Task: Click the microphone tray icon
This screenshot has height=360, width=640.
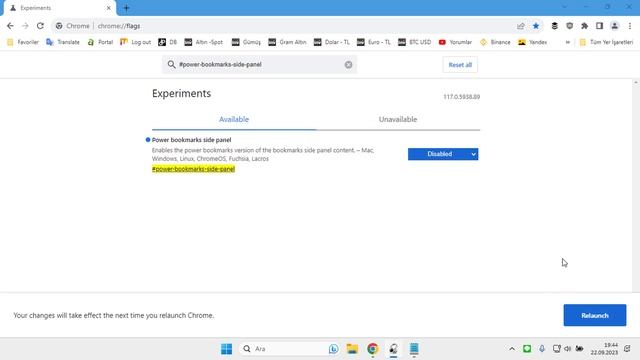Action: [542, 349]
